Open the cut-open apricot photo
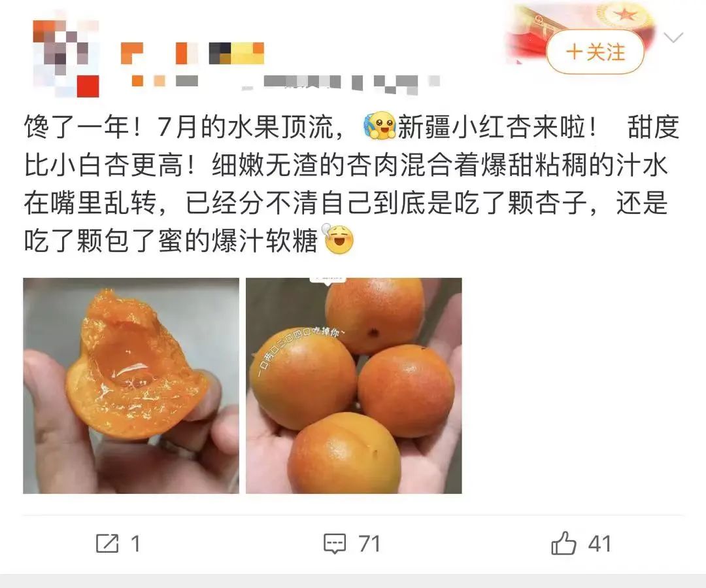 (x=131, y=386)
